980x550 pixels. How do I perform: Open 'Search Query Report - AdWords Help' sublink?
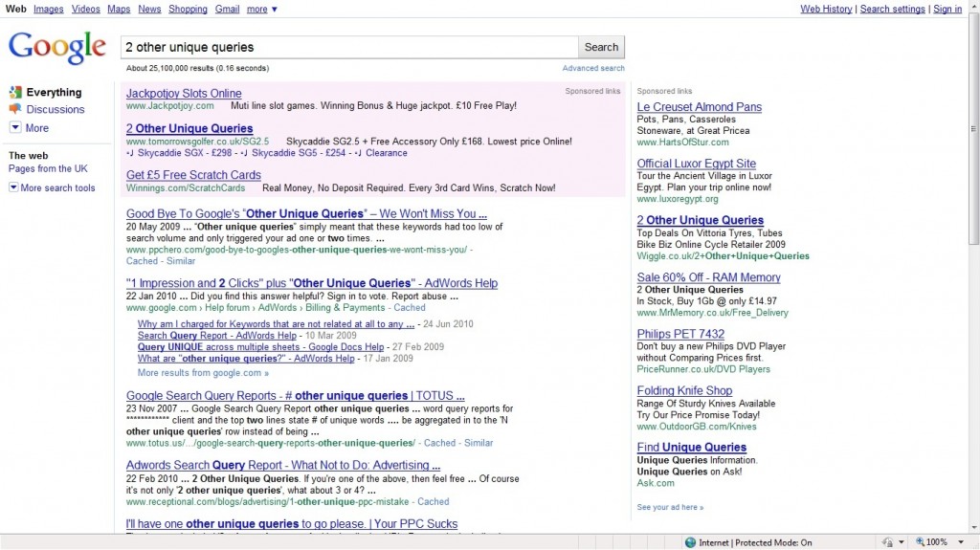[x=217, y=336]
